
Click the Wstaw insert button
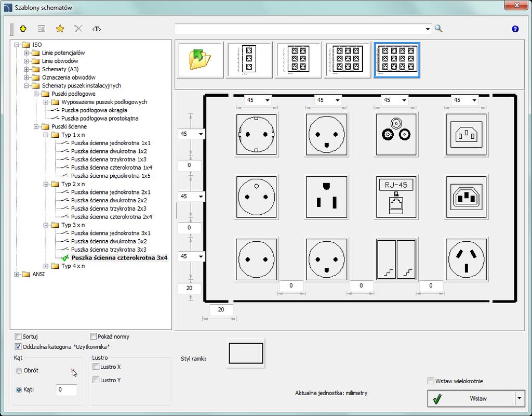[x=471, y=398]
